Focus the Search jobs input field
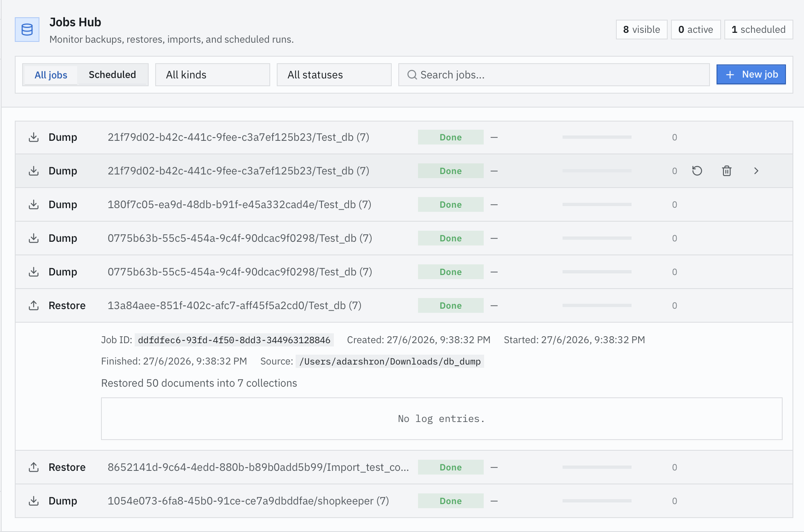 tap(554, 75)
